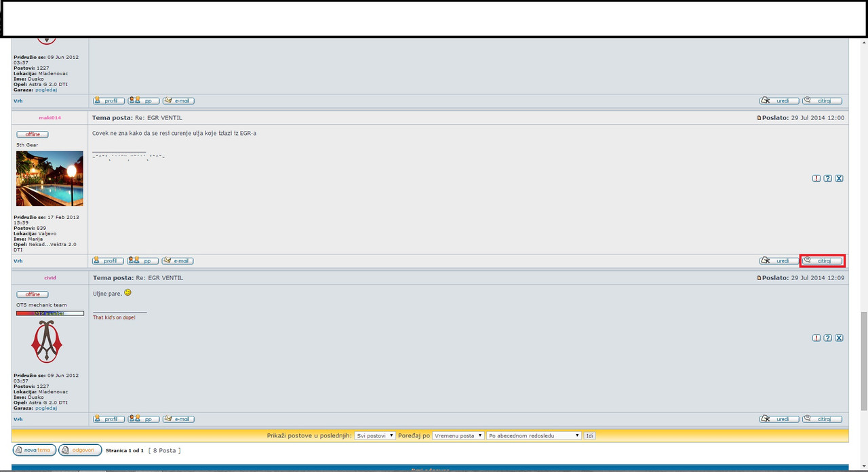
Task: Click the wink smiley after 'Uljne pare.'
Action: pyautogui.click(x=127, y=293)
